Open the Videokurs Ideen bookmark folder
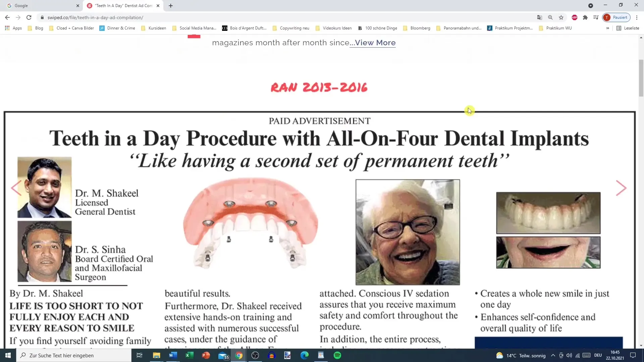 tap(334, 28)
